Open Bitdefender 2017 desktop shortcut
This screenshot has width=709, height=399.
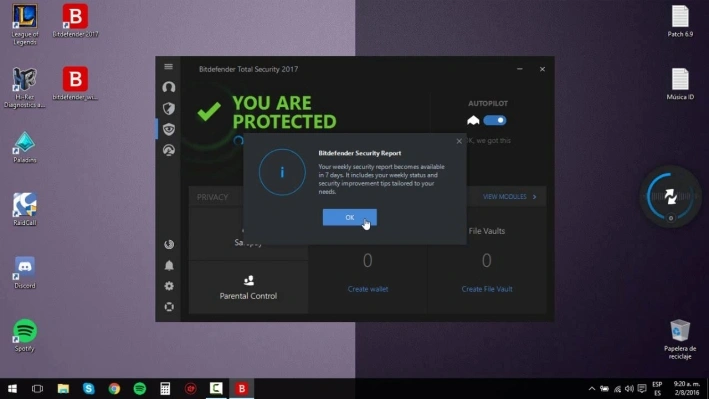coord(75,21)
